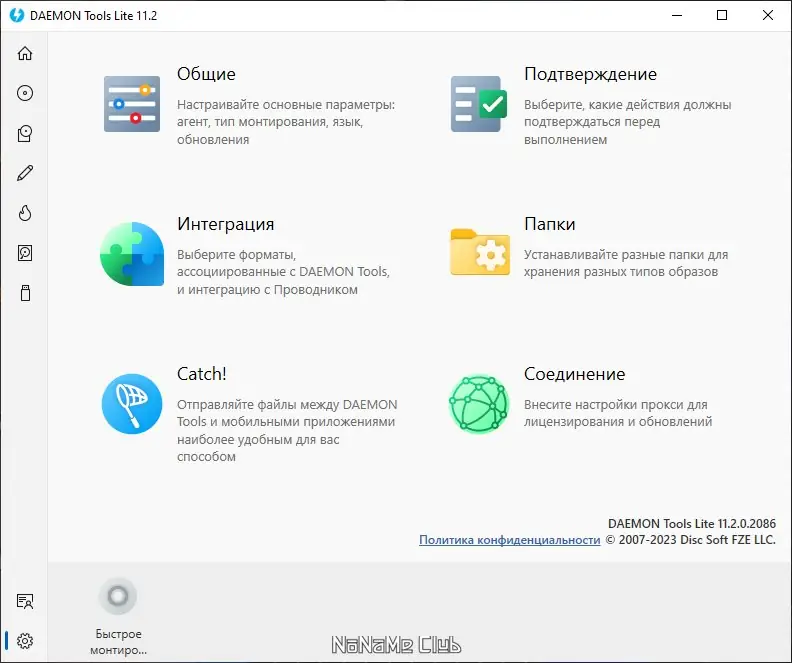Viewport: 792px width, 663px height.
Task: Click the DAEMON Tools lightning logo
Action: tap(17, 15)
